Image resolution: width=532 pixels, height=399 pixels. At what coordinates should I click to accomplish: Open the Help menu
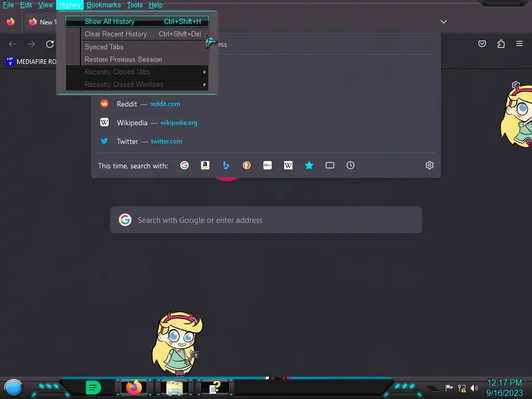coord(156,5)
